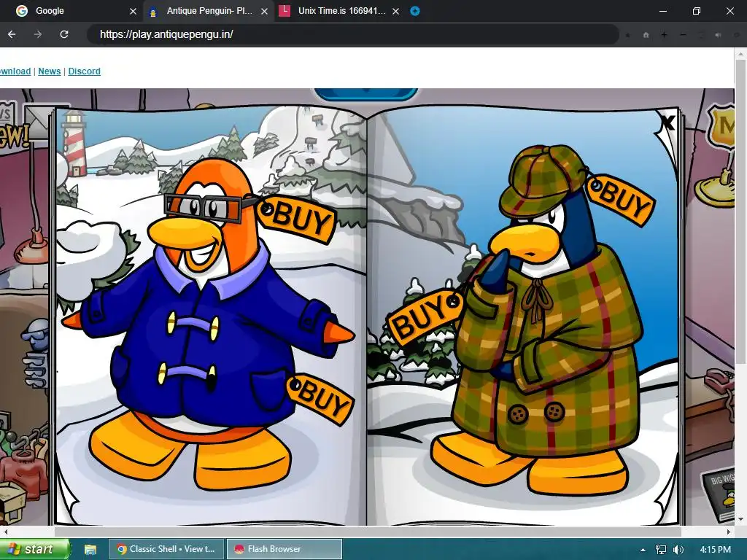Close the Unix Time.is tab
This screenshot has width=747, height=560.
coord(395,12)
